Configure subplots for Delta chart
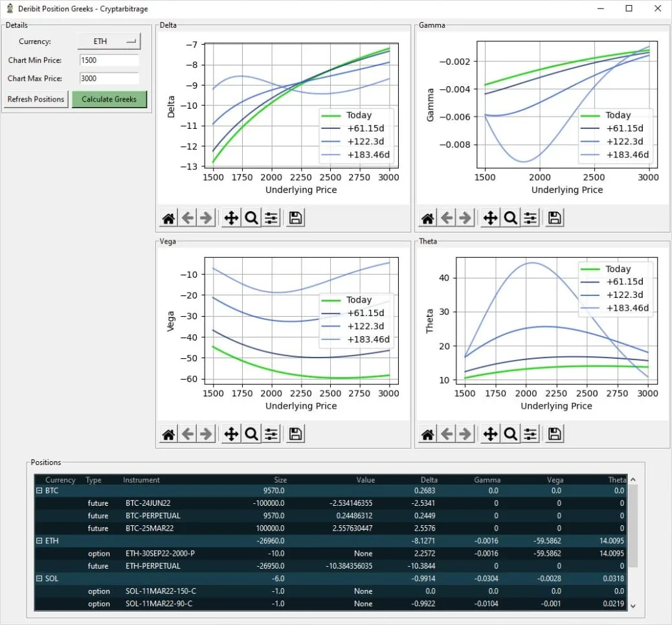This screenshot has width=672, height=625. [x=271, y=218]
